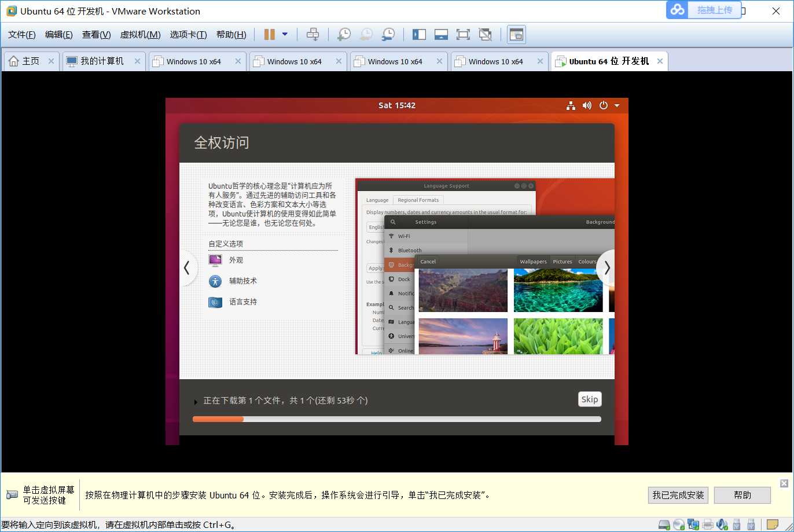Click the VMware title bar app icon
The width and height of the screenshot is (794, 532).
(x=12, y=11)
